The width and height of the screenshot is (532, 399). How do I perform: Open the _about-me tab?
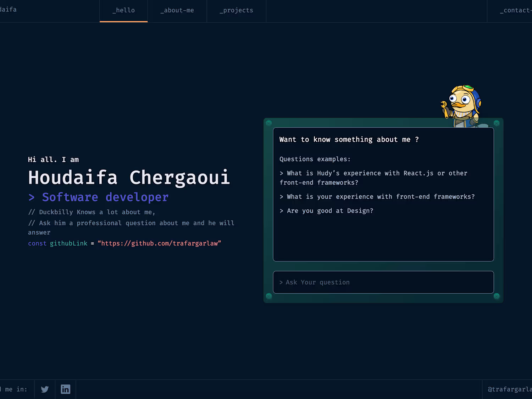(x=177, y=11)
